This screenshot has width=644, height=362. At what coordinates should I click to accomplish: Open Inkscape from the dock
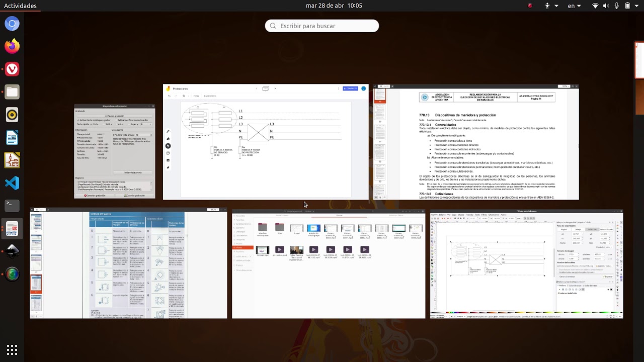coord(12,250)
